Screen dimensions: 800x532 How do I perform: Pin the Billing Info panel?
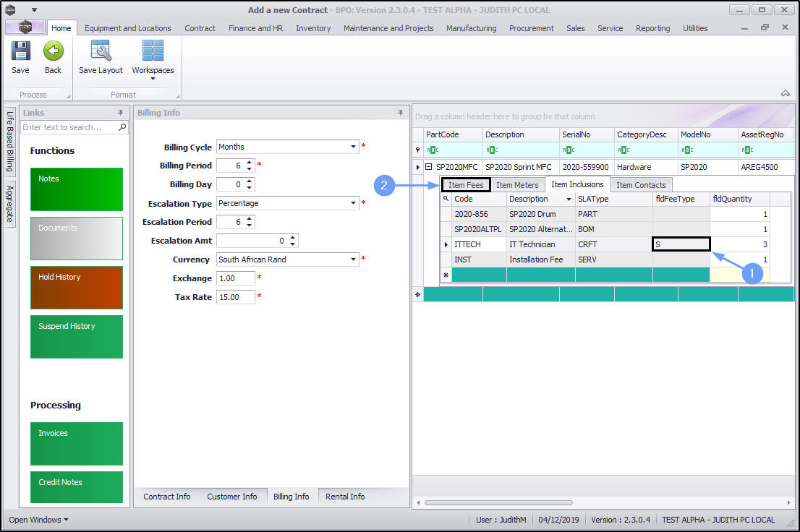click(x=400, y=113)
